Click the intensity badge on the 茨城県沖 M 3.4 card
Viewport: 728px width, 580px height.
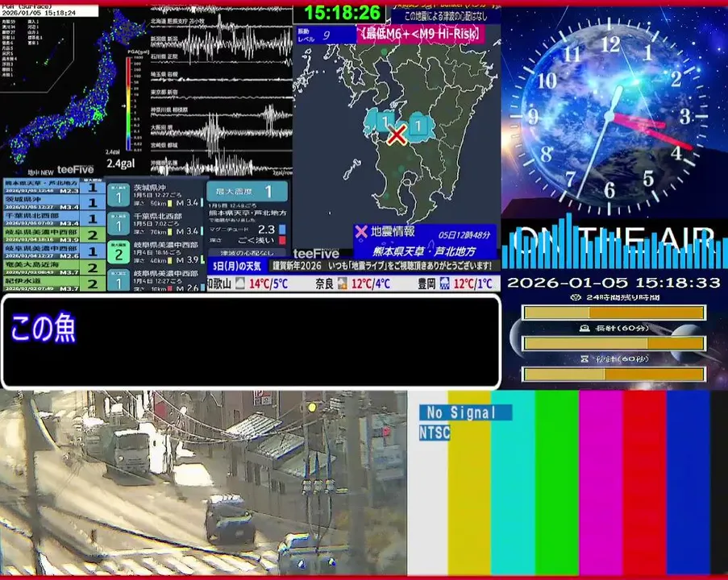click(119, 195)
